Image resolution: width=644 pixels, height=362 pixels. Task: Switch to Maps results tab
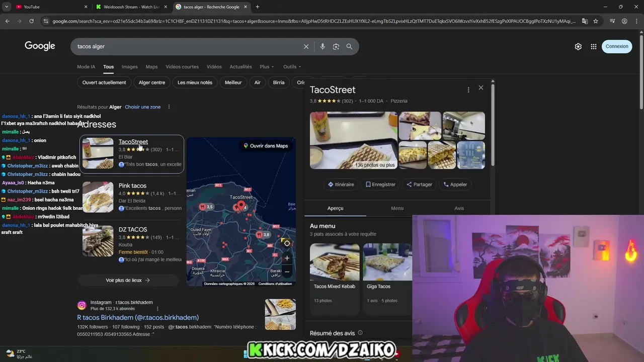151,66
